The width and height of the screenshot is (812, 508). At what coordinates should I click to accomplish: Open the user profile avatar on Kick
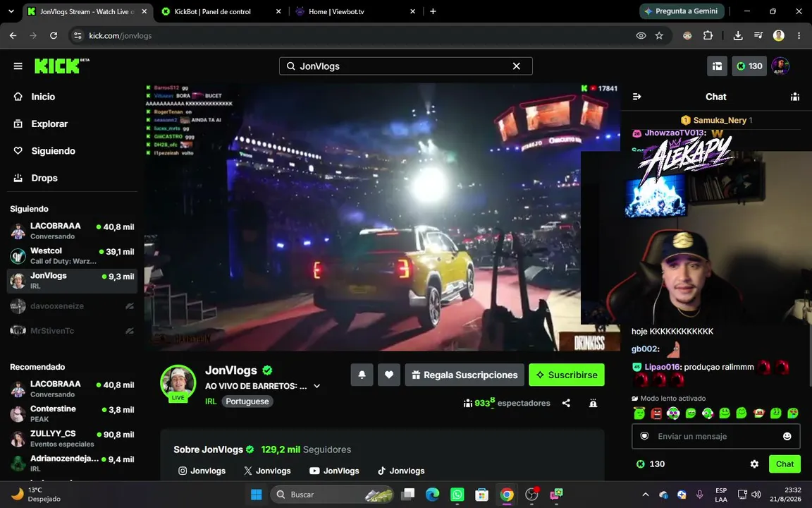click(780, 66)
